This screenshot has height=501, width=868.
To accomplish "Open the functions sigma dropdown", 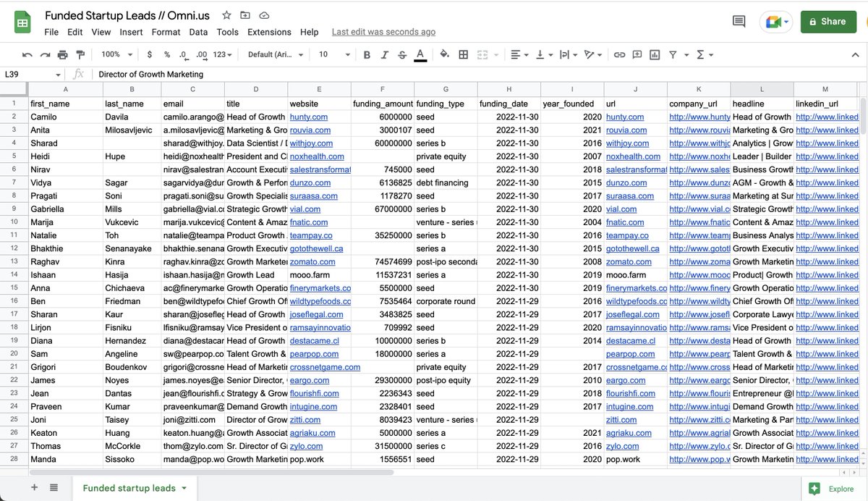I will 704,54.
